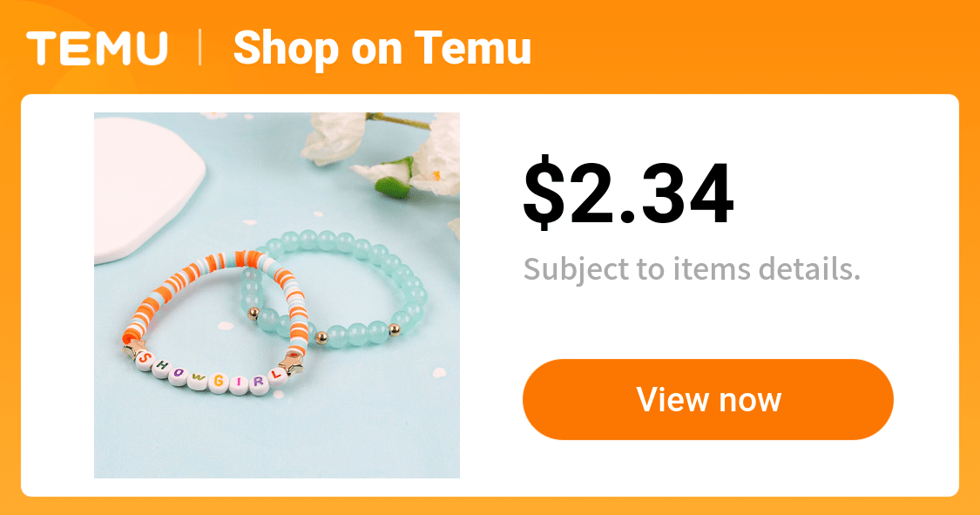Click the right gold star bead
980x515 pixels.
(x=291, y=362)
